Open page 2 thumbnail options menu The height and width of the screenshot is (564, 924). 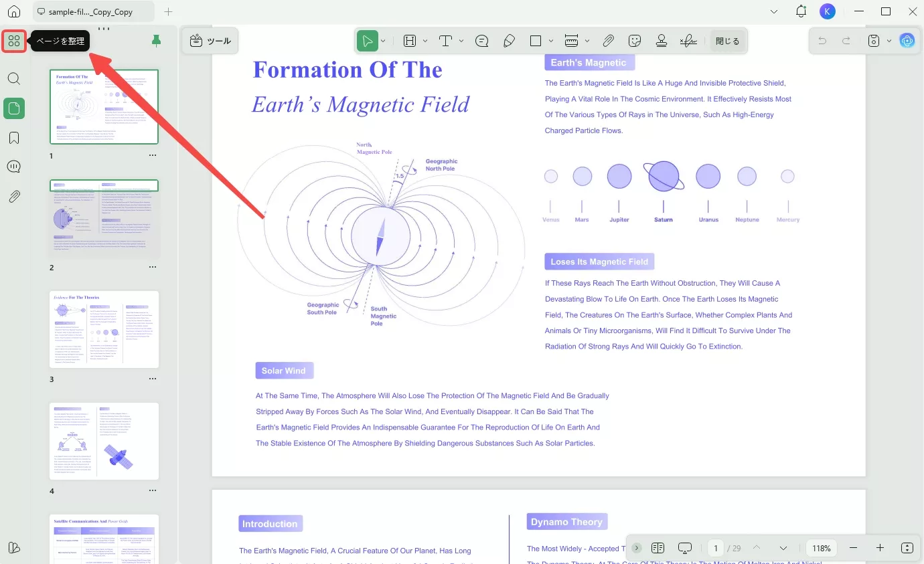point(153,267)
